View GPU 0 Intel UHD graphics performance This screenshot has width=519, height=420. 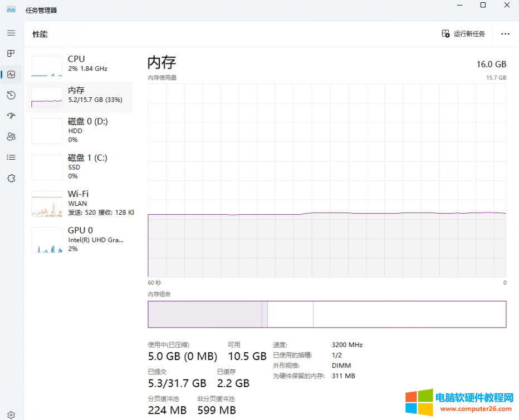[80, 239]
